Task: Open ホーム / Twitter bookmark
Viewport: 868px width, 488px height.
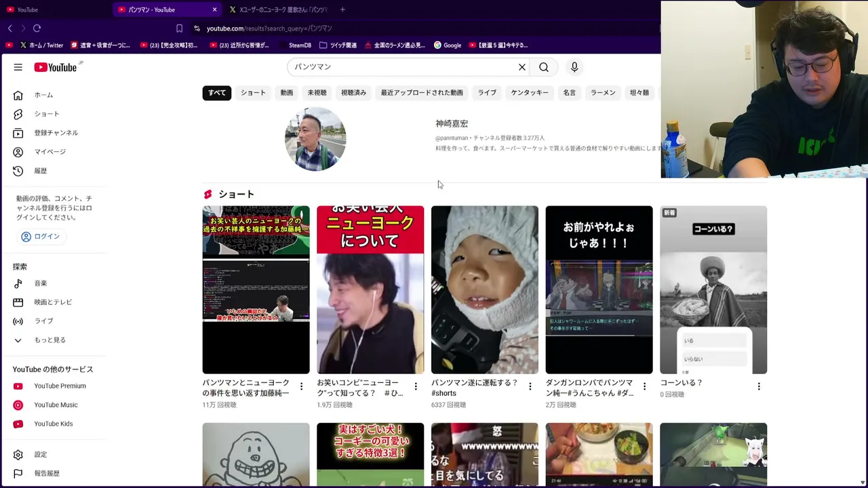Action: [x=41, y=45]
